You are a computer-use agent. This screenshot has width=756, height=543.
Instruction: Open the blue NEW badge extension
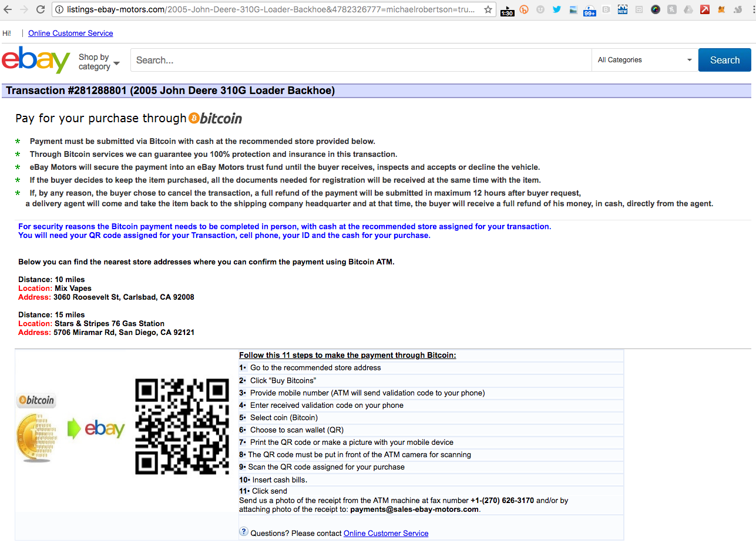(623, 9)
